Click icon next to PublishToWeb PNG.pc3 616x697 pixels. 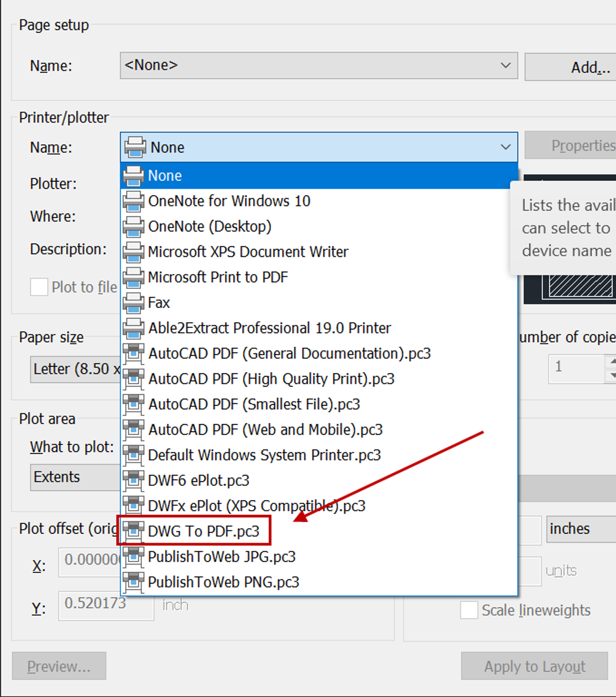point(133,582)
